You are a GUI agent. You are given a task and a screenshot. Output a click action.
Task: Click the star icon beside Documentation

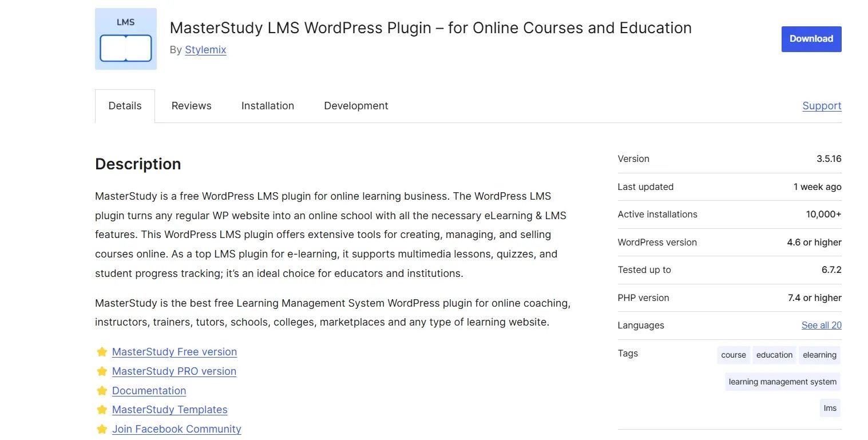point(102,390)
